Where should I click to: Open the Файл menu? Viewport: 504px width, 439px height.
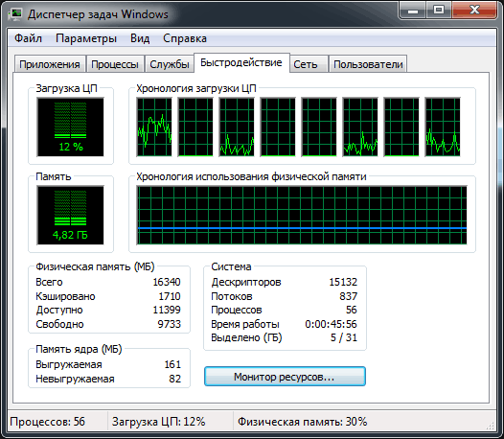click(x=29, y=38)
